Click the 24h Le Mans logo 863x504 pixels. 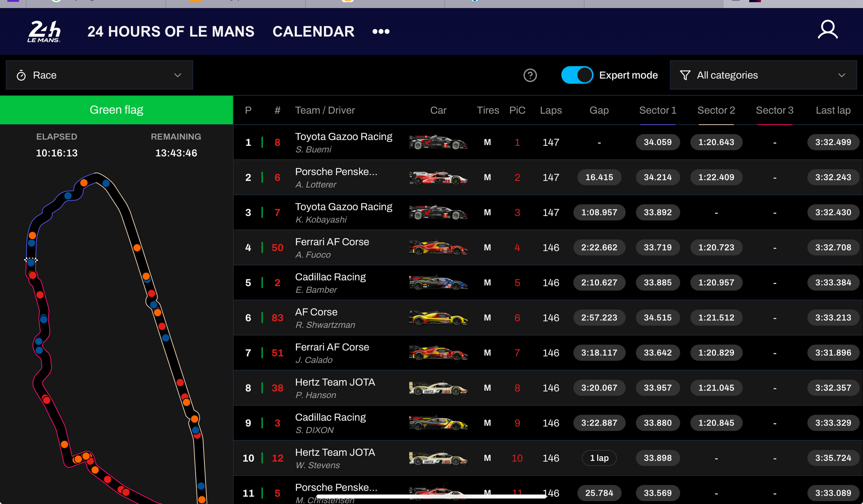(44, 31)
